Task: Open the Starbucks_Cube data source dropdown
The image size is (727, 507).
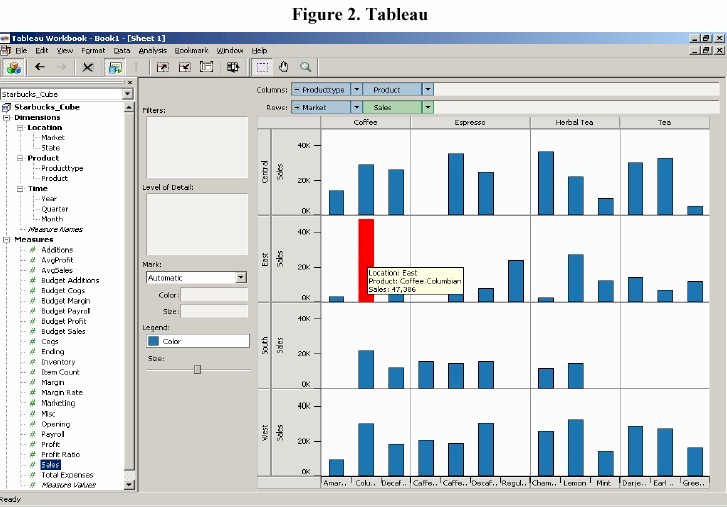Action: [x=127, y=94]
